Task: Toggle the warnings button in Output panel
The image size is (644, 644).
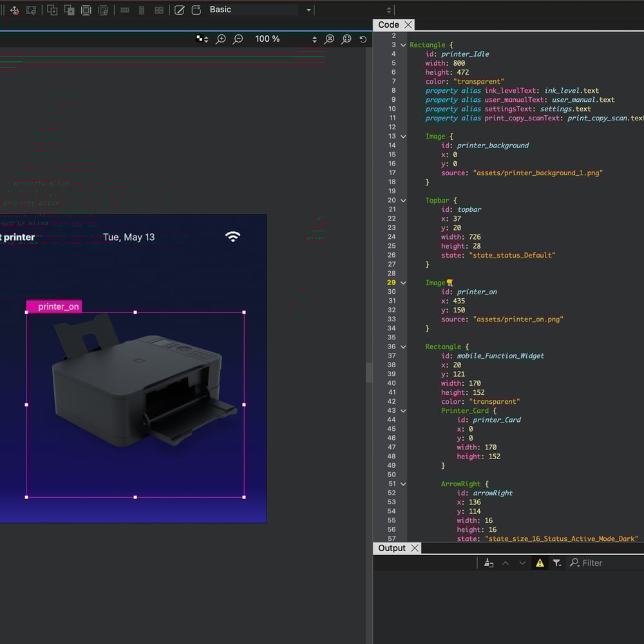Action: [540, 563]
